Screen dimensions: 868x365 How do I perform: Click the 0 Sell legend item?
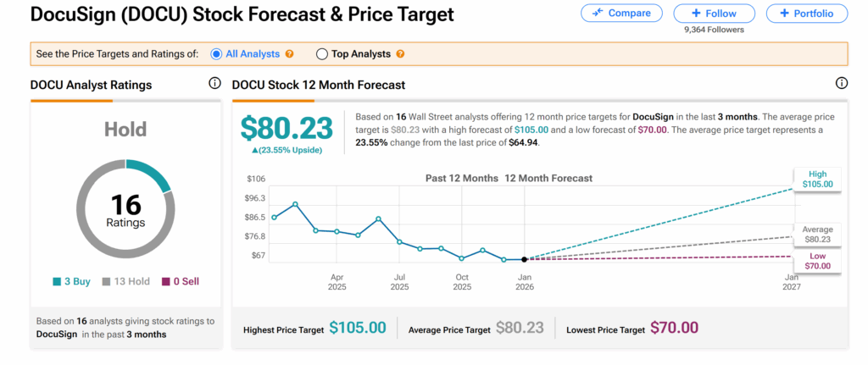click(x=179, y=281)
